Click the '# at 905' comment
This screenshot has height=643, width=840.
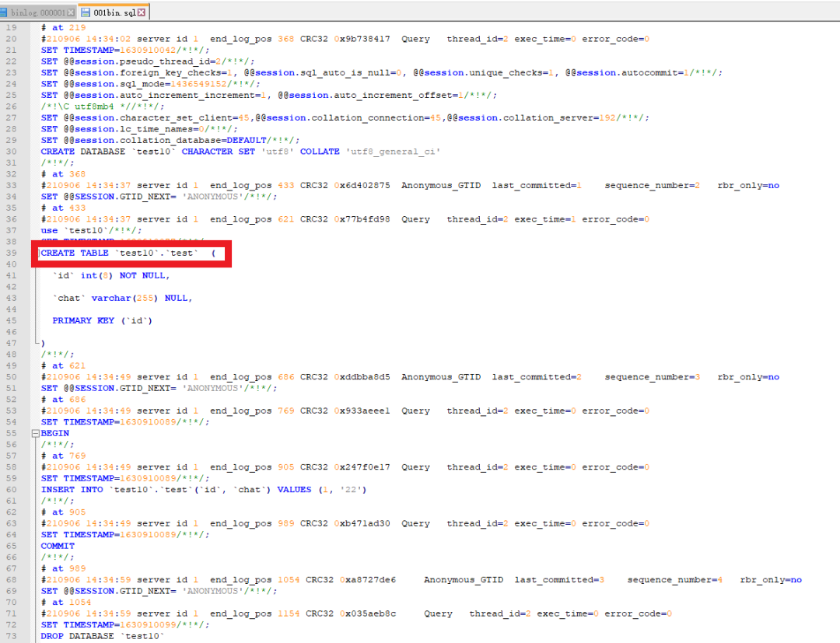[63, 512]
